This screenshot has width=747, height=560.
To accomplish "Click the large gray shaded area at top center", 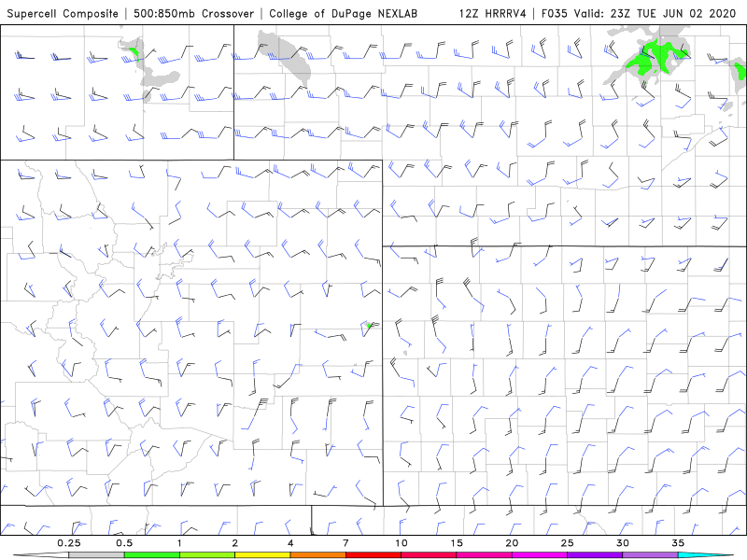I will tap(285, 56).
